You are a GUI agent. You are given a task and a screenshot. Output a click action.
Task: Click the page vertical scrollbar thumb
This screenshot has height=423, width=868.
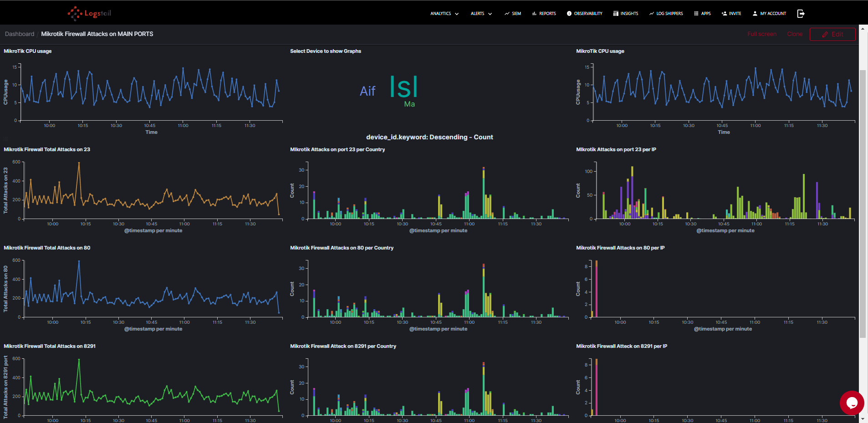(863, 204)
